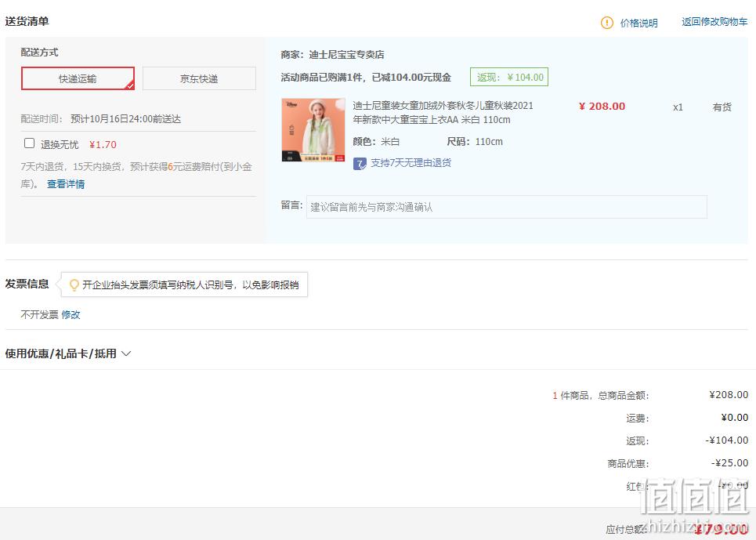Click the 7-day return badge icon
Screen dimensions: 756x540
(360, 164)
